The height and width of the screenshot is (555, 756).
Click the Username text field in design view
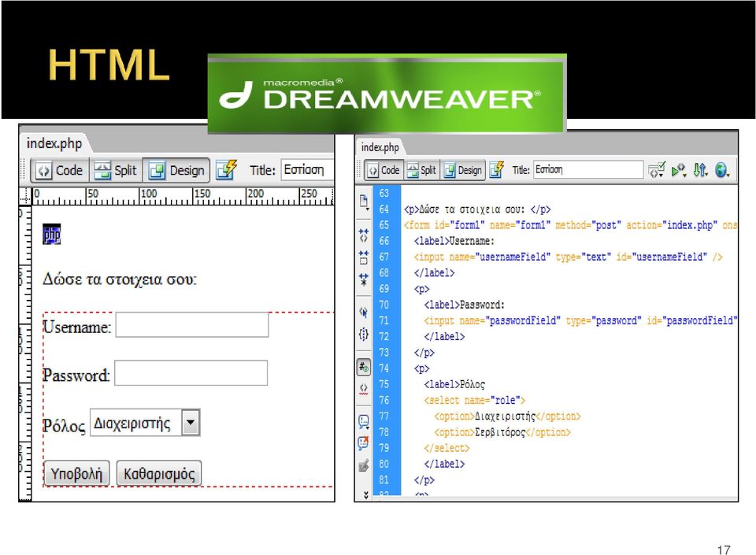tap(192, 324)
